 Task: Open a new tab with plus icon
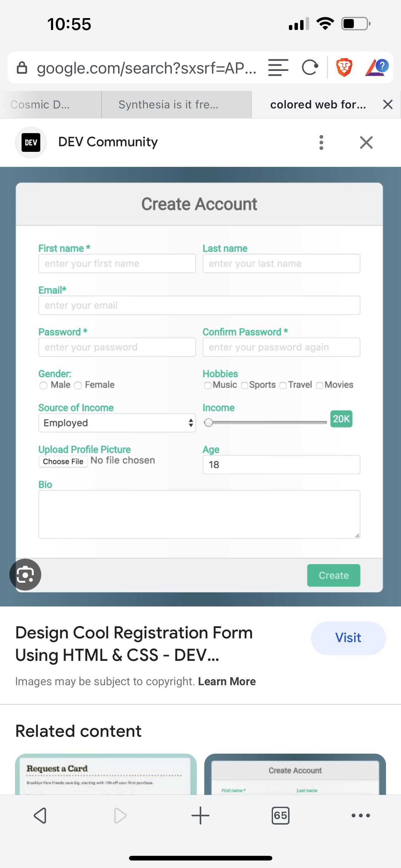[x=200, y=816]
